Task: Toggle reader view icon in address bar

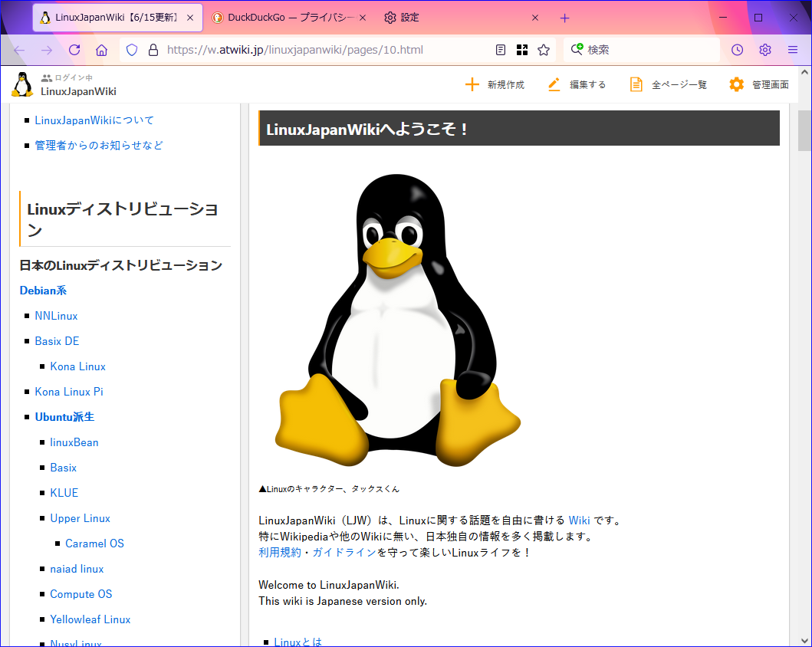Action: [500, 50]
